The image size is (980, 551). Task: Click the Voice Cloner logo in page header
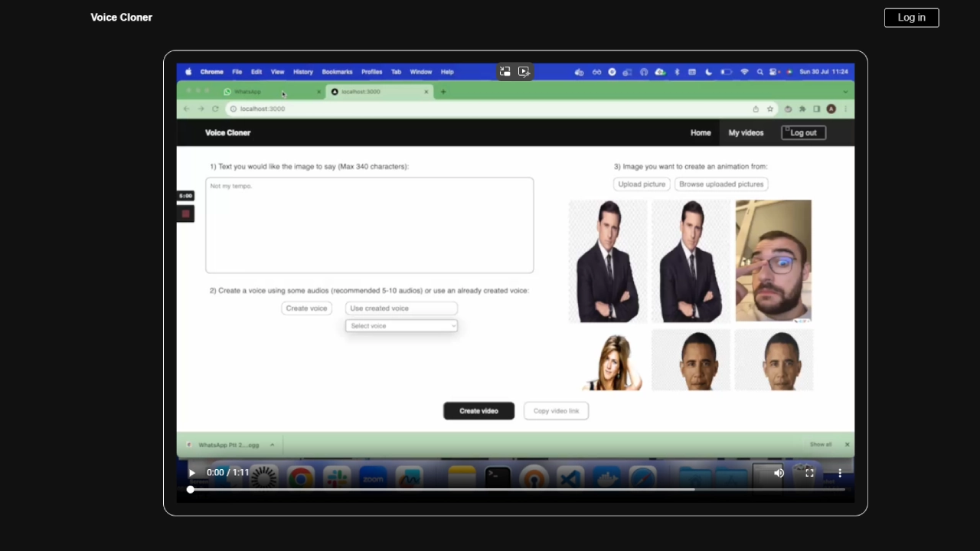click(121, 18)
